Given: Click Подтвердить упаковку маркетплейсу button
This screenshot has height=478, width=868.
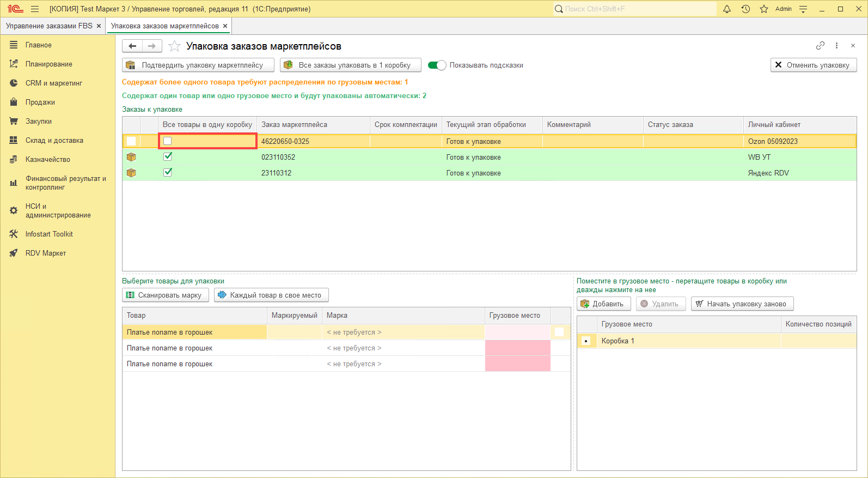Looking at the screenshot, I should [x=198, y=65].
